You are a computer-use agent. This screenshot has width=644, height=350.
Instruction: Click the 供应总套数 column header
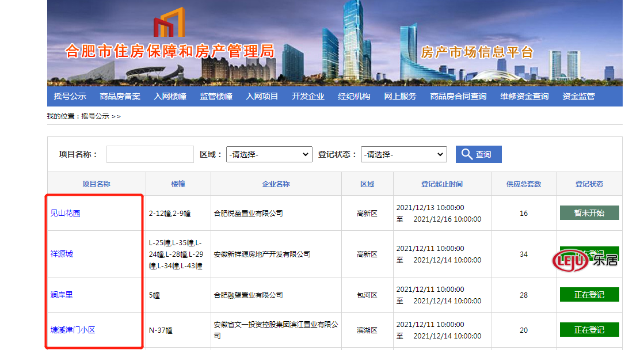coord(524,184)
